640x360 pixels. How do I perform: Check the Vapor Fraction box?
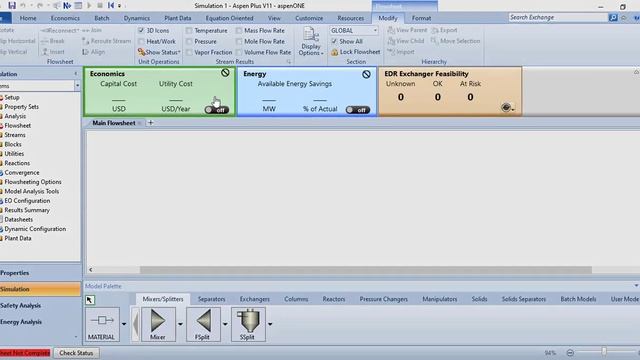click(189, 52)
